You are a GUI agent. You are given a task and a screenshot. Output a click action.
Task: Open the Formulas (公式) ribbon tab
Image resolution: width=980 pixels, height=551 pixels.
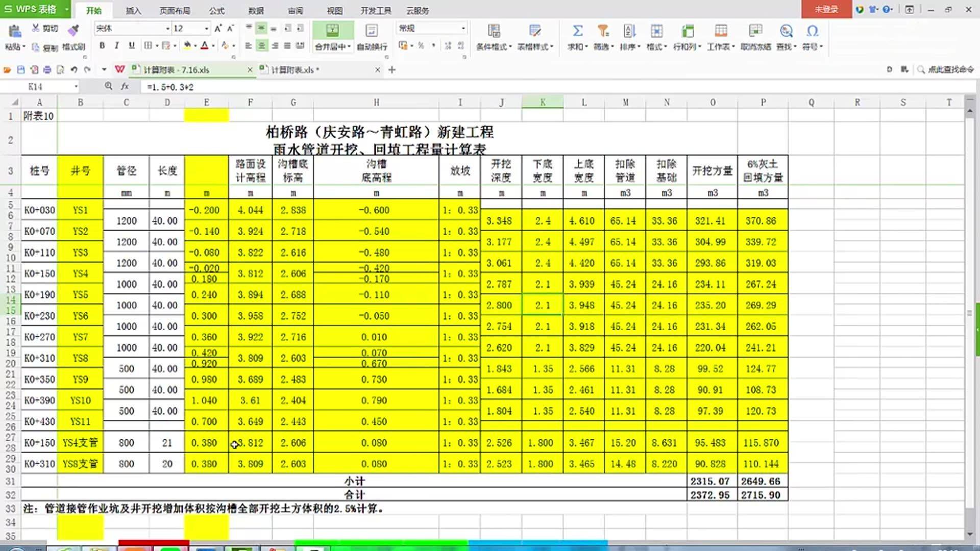(216, 11)
